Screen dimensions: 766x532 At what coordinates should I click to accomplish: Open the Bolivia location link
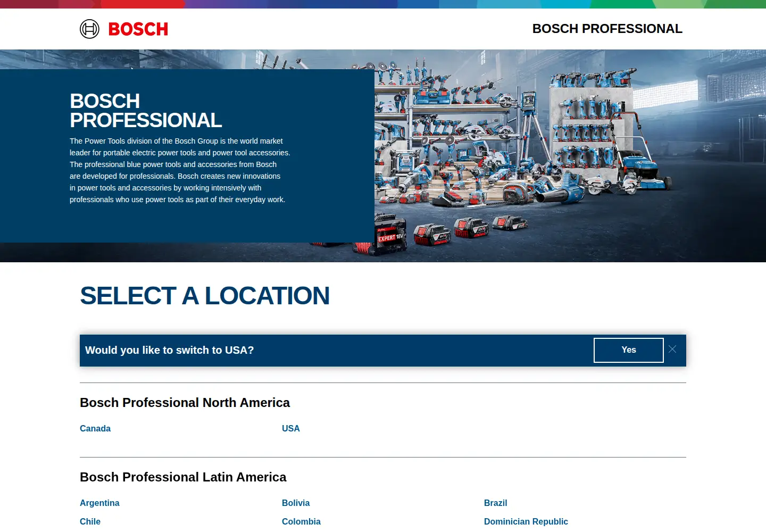(296, 503)
